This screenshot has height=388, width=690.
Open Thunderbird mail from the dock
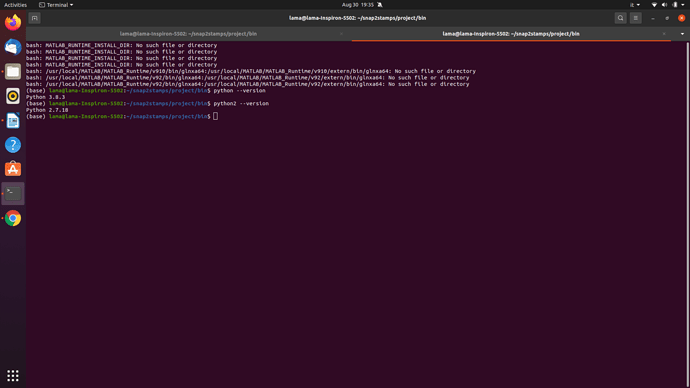tap(13, 47)
